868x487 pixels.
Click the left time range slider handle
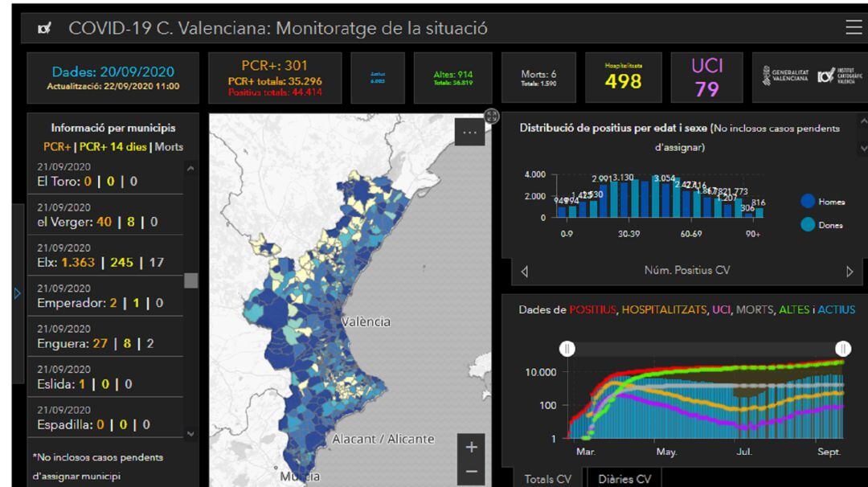pyautogui.click(x=567, y=348)
